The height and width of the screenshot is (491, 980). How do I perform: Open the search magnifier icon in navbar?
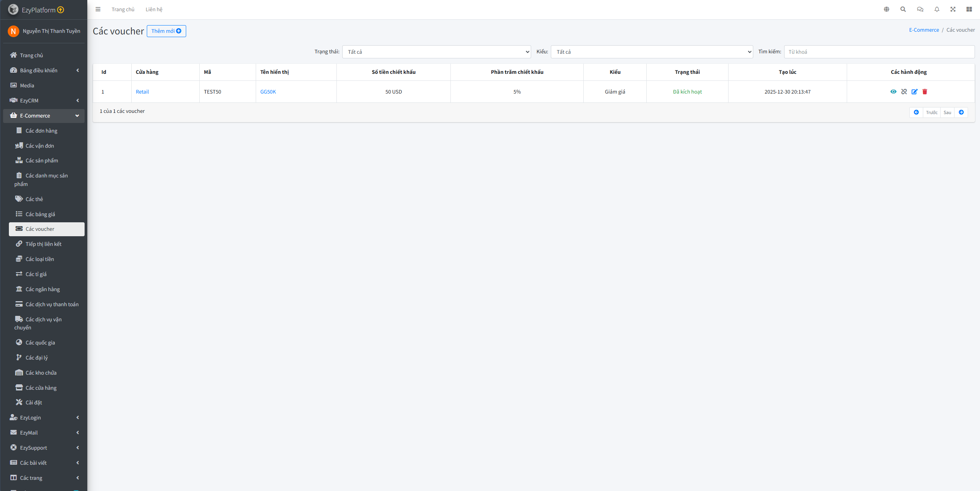(x=903, y=9)
